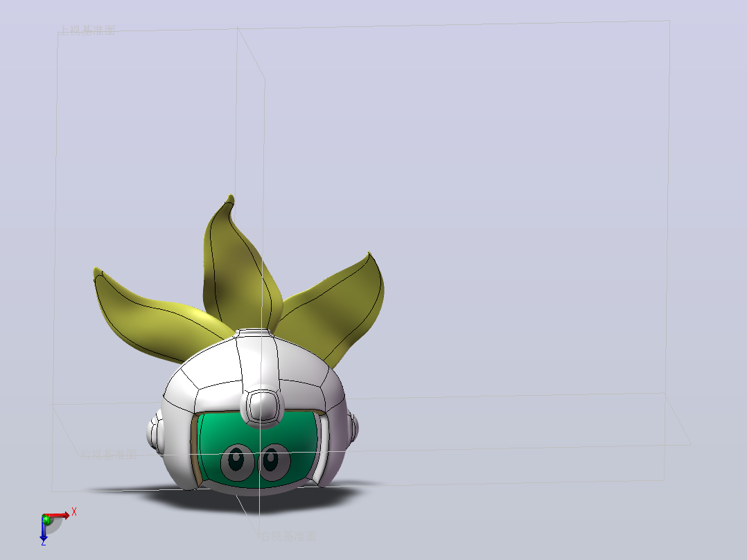
Task: Select the 上视基准面 plane label
Action: 87,30
